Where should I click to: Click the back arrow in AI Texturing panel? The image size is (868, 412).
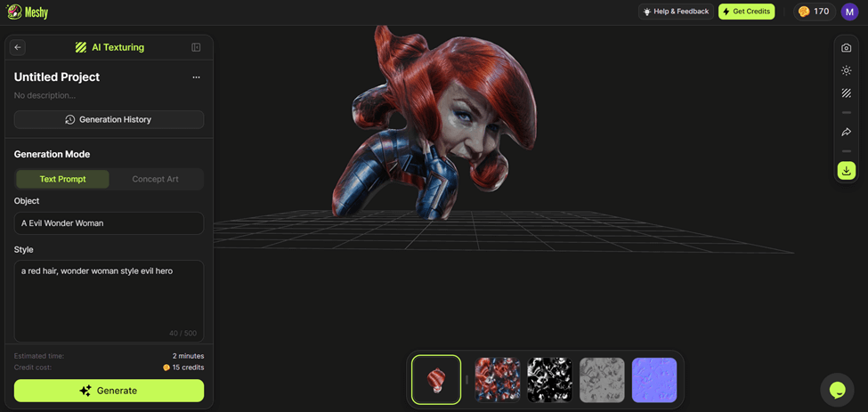point(18,47)
